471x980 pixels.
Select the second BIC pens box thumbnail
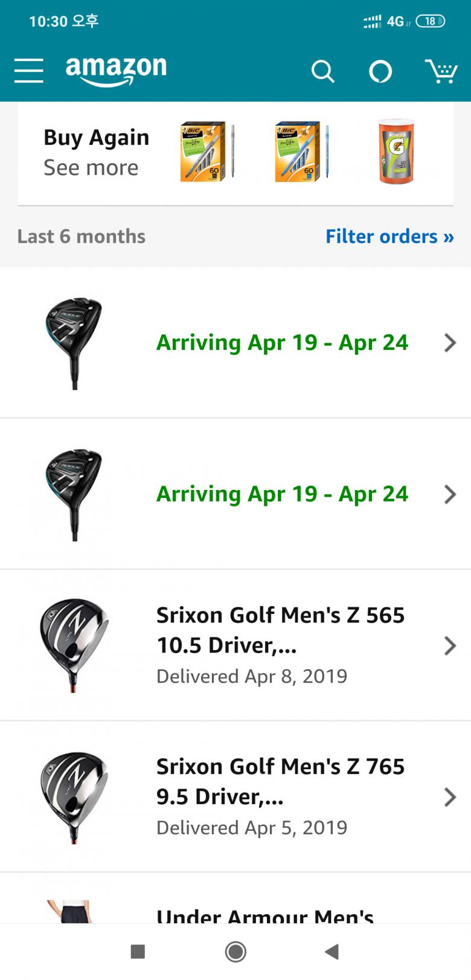[301, 151]
